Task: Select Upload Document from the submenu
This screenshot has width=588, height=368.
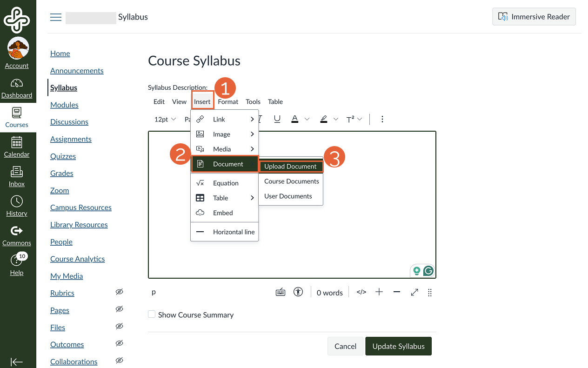Action: (x=290, y=166)
